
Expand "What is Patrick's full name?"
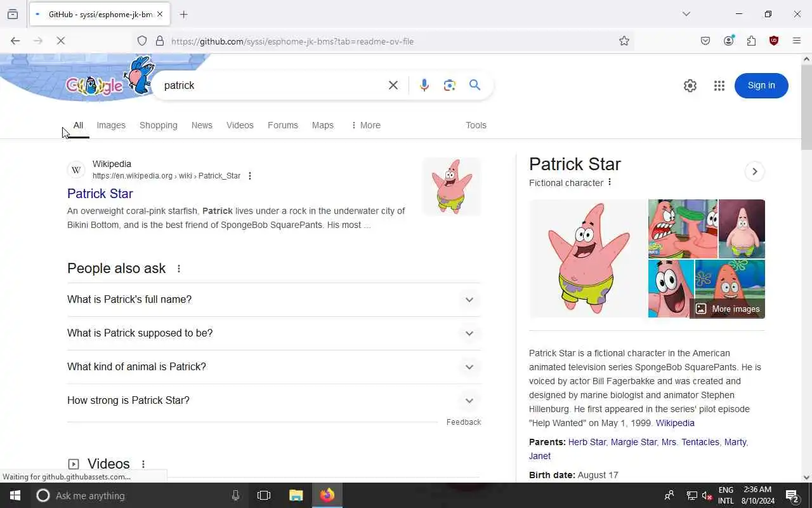pyautogui.click(x=273, y=300)
